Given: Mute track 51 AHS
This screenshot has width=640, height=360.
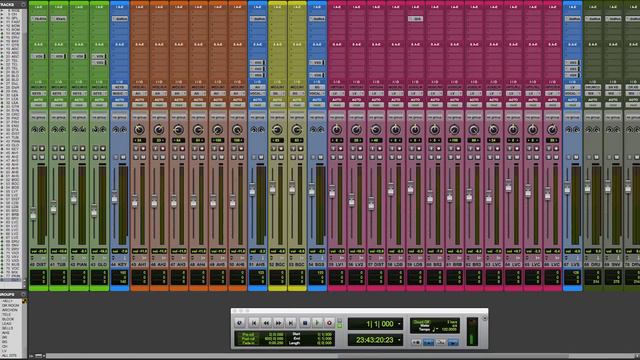Looking at the screenshot, I should 261,157.
